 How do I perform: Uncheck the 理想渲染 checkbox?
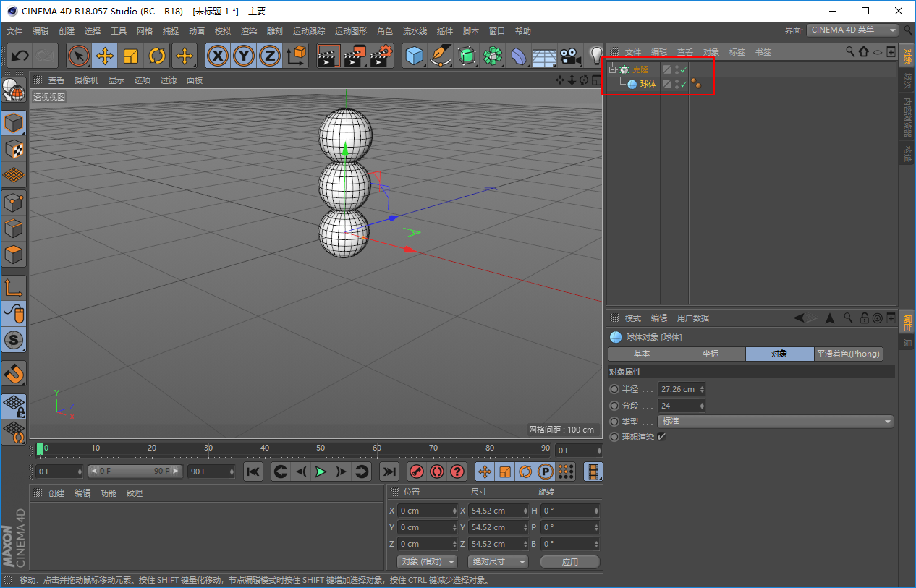(661, 437)
